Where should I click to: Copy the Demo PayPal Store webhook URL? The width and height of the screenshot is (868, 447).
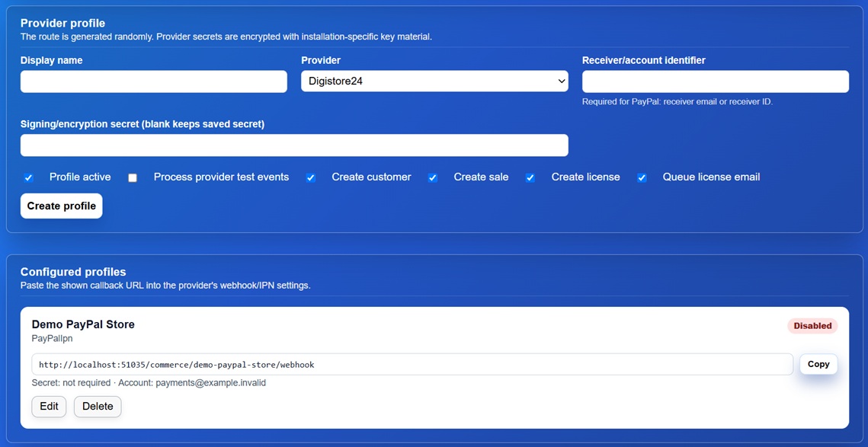(818, 364)
